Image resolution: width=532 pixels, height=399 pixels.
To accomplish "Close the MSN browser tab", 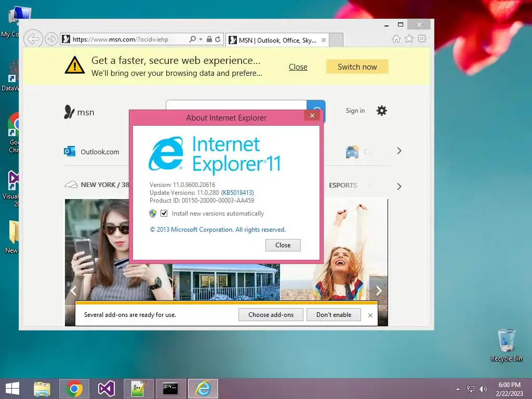I will (x=324, y=40).
